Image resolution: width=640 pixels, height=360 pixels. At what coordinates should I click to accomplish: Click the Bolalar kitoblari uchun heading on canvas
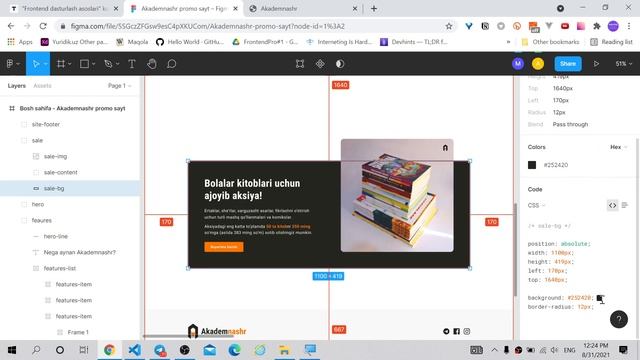[x=252, y=189]
